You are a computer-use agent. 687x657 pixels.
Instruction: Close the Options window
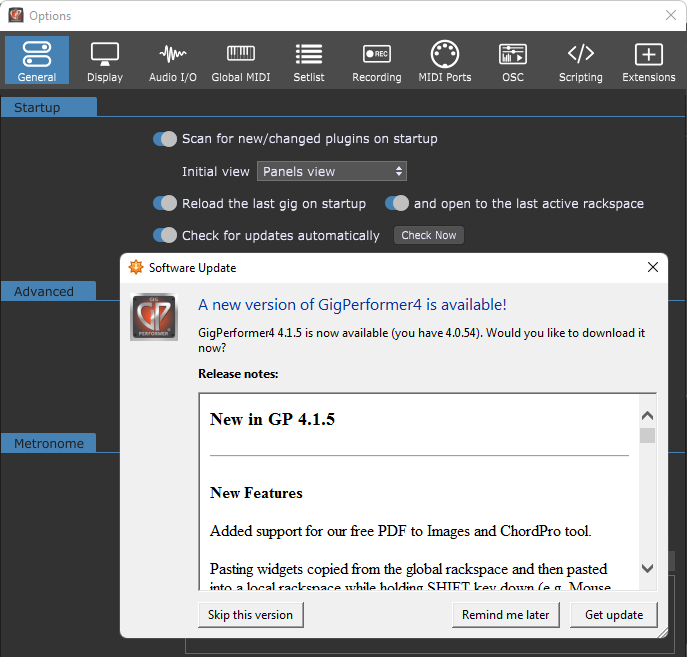pos(671,15)
